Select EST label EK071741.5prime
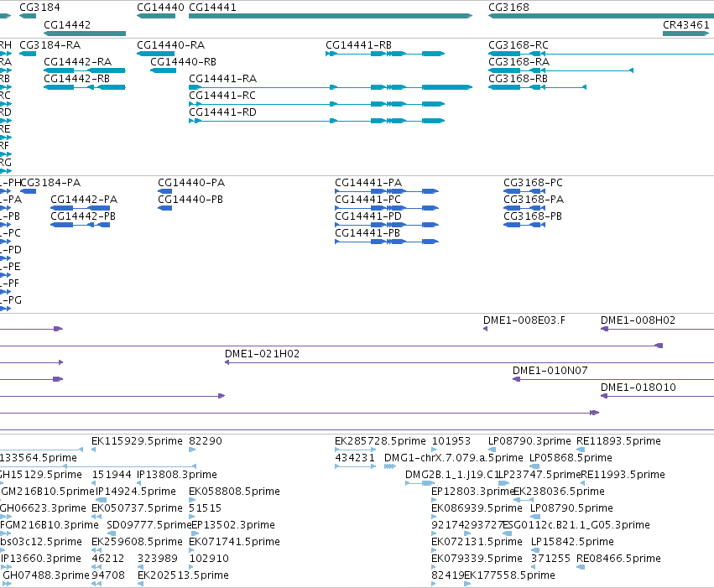Viewport: 714px width, 588px height. click(x=235, y=542)
